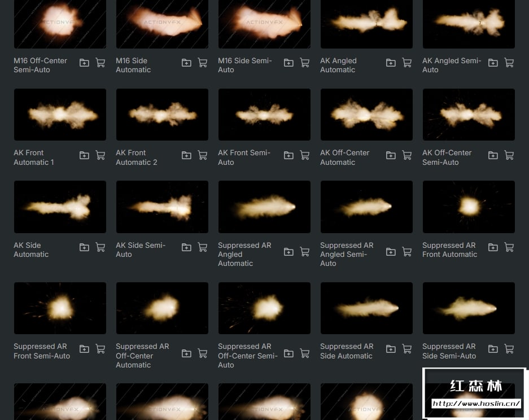Viewport: 529px width, 420px height.
Task: Add Suppressed AR Front Automatic to cart
Action: [x=509, y=247]
